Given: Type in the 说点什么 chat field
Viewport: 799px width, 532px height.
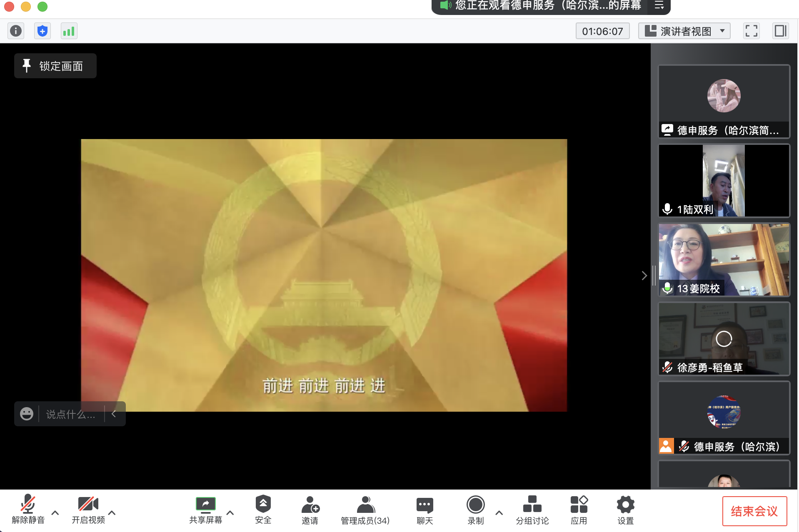Looking at the screenshot, I should point(71,414).
